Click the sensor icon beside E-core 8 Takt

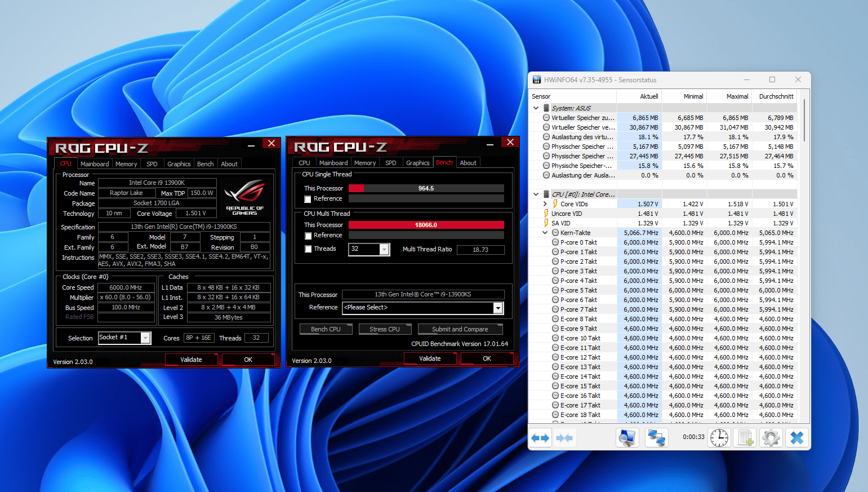(555, 319)
